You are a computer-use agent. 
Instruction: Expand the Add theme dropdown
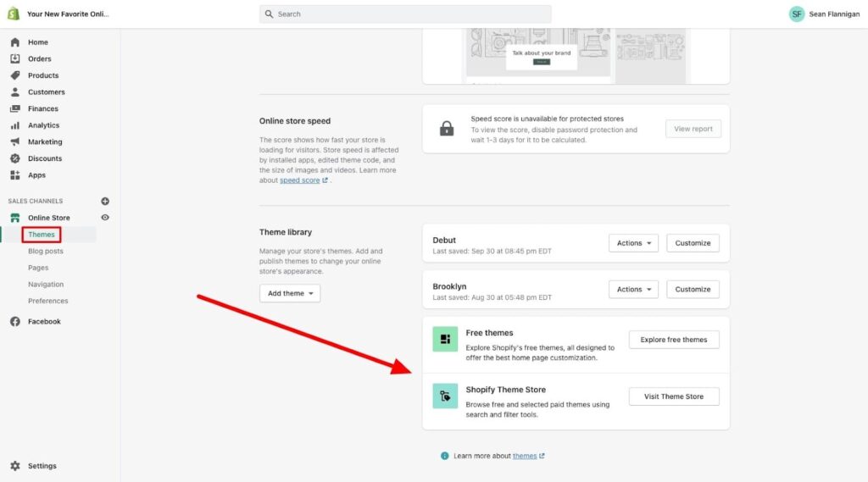pyautogui.click(x=290, y=293)
